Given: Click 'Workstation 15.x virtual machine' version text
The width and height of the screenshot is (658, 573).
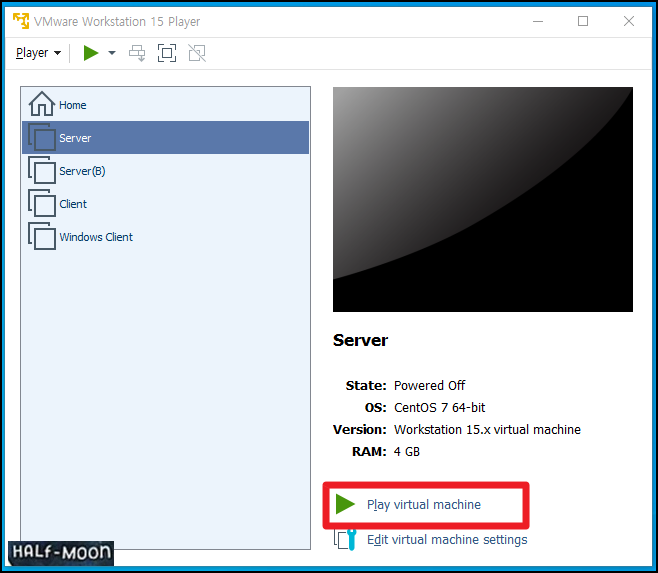Looking at the screenshot, I should (x=487, y=429).
